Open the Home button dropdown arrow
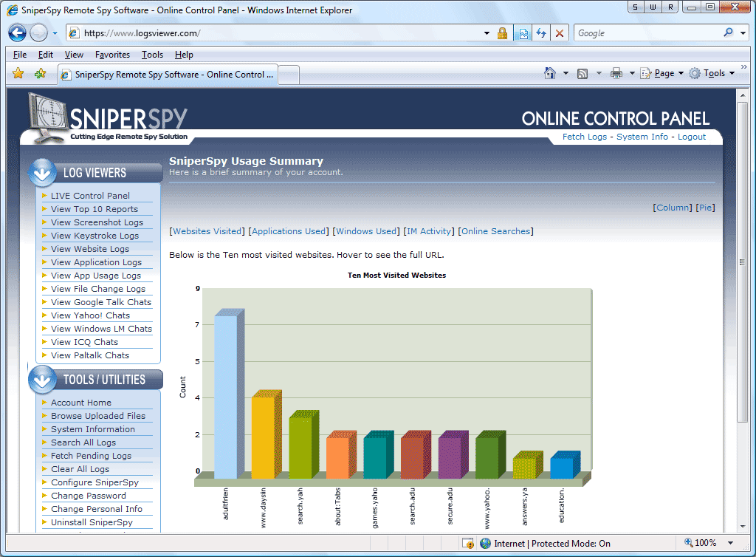This screenshot has height=557, width=756. coord(566,73)
